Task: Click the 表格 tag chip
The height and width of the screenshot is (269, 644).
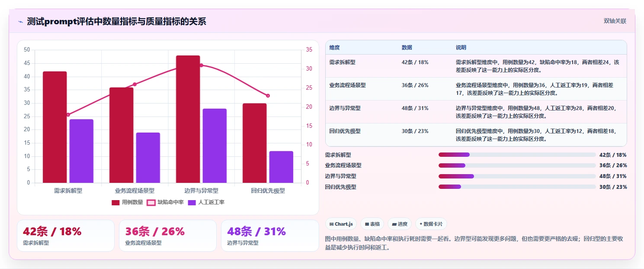Action: (x=372, y=224)
